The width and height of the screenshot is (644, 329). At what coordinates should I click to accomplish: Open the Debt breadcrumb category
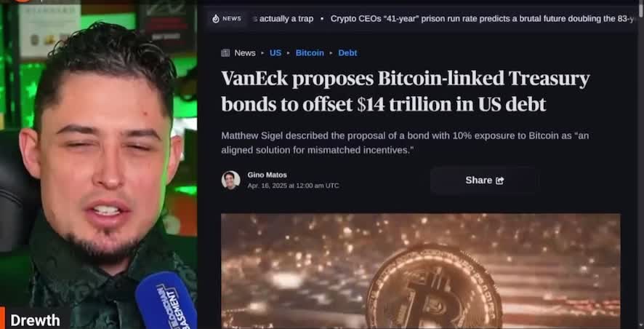point(347,52)
